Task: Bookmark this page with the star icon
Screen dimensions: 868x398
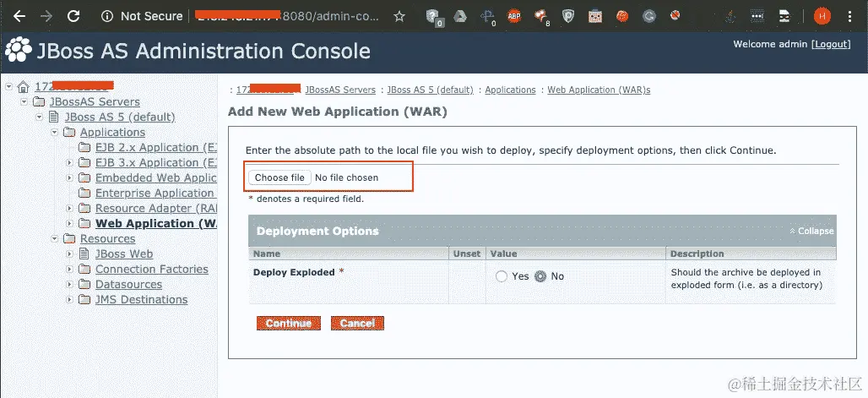Action: (399, 16)
